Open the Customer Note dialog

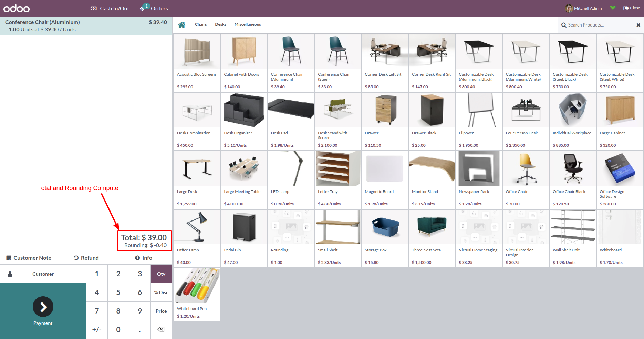29,258
